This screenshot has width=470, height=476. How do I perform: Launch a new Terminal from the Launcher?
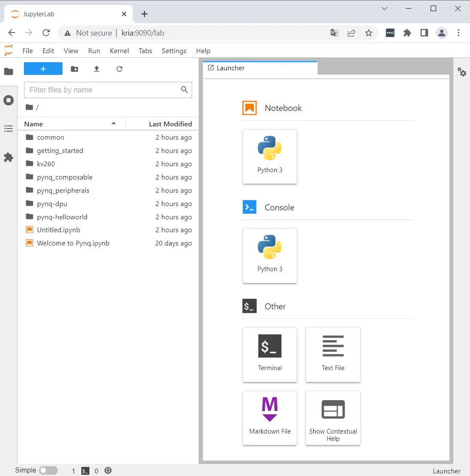tap(270, 355)
